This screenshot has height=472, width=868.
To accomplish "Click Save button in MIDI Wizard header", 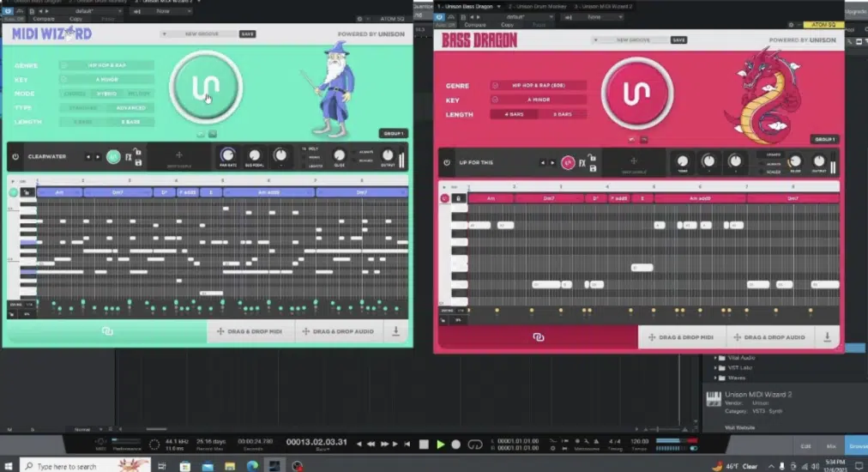I will [x=247, y=33].
